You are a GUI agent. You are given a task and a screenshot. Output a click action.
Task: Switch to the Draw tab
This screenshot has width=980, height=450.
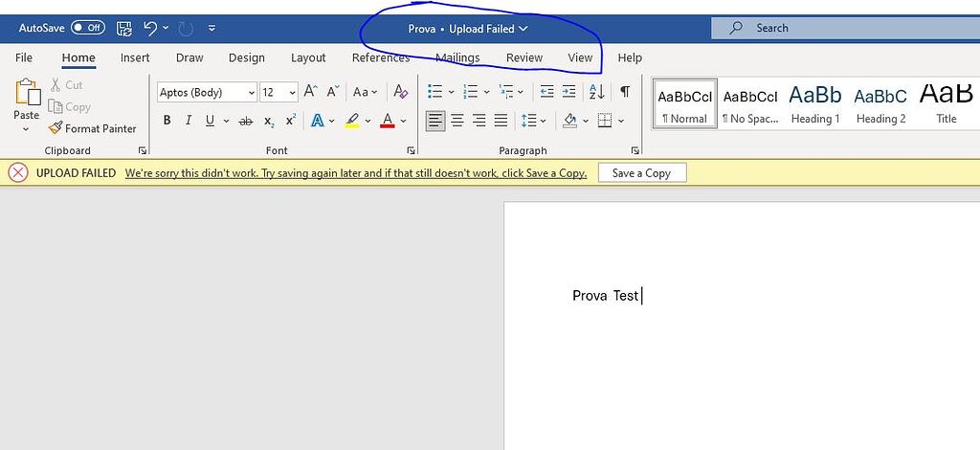point(189,57)
